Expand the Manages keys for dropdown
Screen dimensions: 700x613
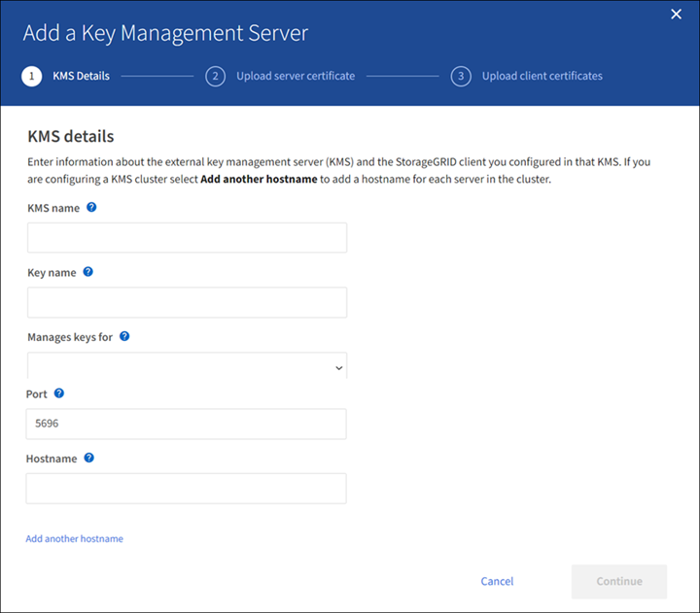tap(185, 367)
